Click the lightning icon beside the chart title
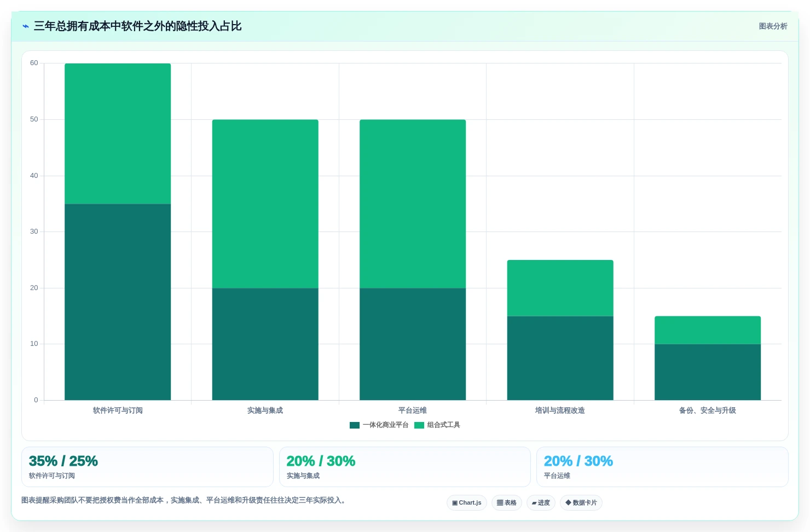Screen dimensions: 810x532 (x=26, y=26)
